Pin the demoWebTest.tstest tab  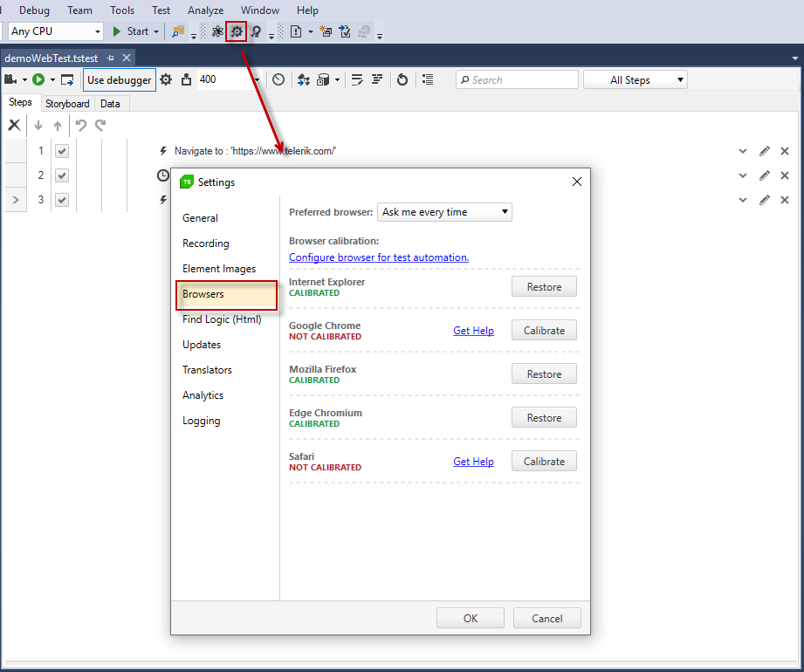110,58
